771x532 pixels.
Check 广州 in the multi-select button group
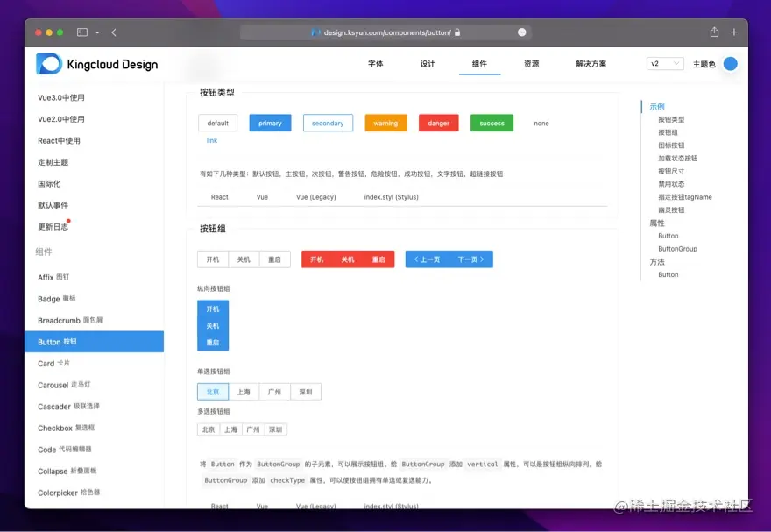point(251,429)
